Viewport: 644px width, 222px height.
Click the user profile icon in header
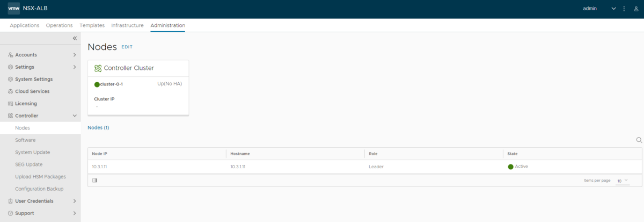pos(636,9)
